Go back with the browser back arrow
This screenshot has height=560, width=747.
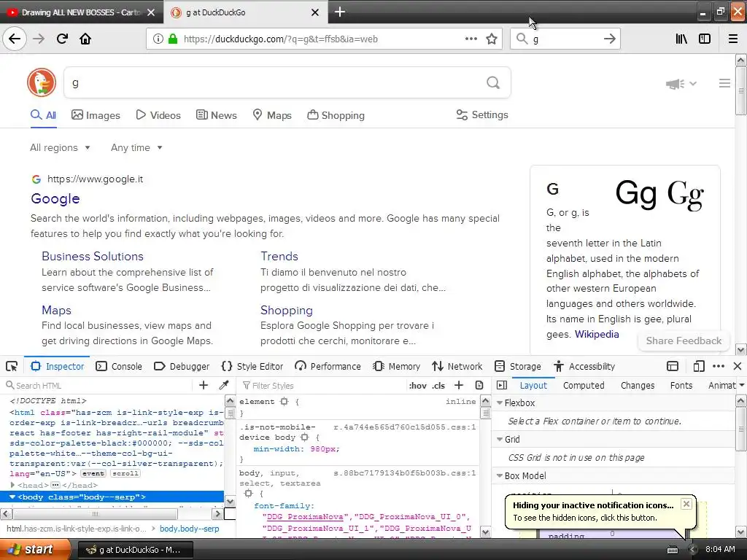15,39
